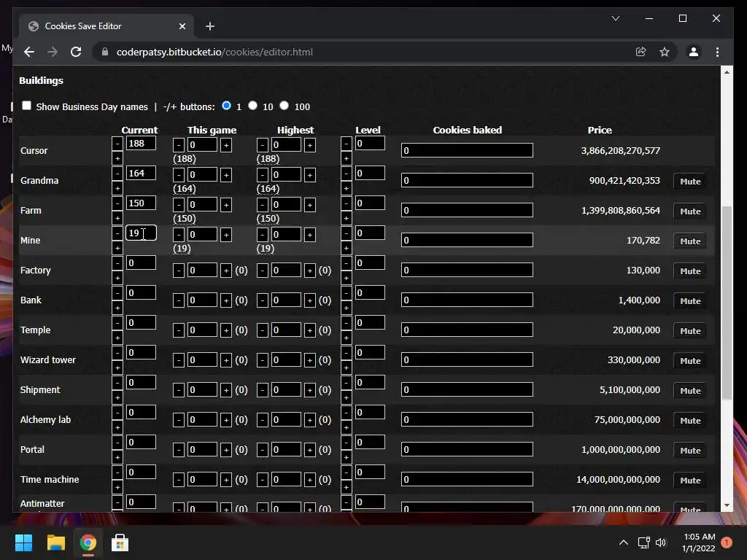
Task: Open a new browser tab
Action: tap(210, 26)
